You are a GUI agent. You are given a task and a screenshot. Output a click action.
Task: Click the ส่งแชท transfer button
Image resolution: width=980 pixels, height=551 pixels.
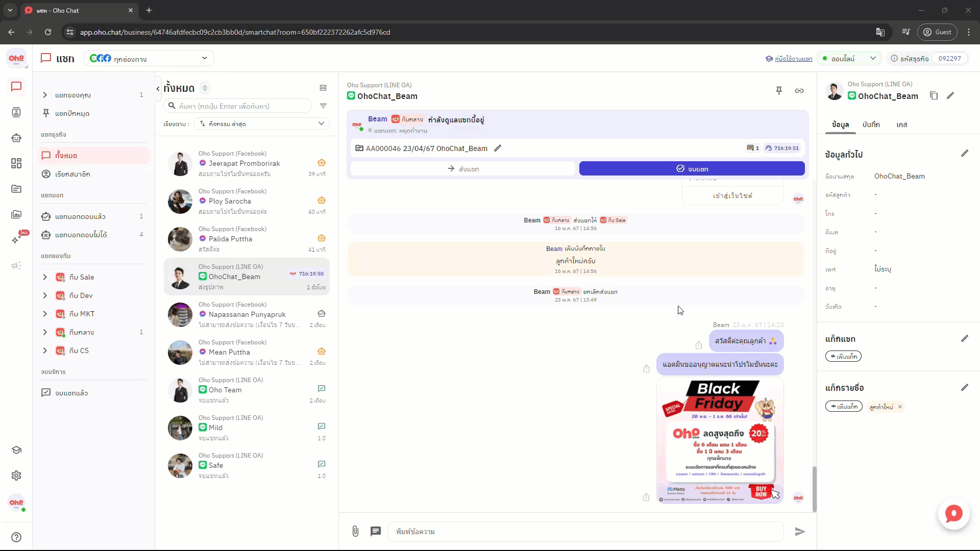[463, 169]
